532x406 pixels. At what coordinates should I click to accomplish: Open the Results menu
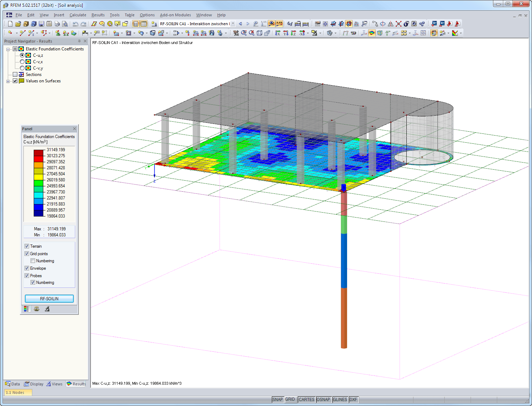pos(98,15)
